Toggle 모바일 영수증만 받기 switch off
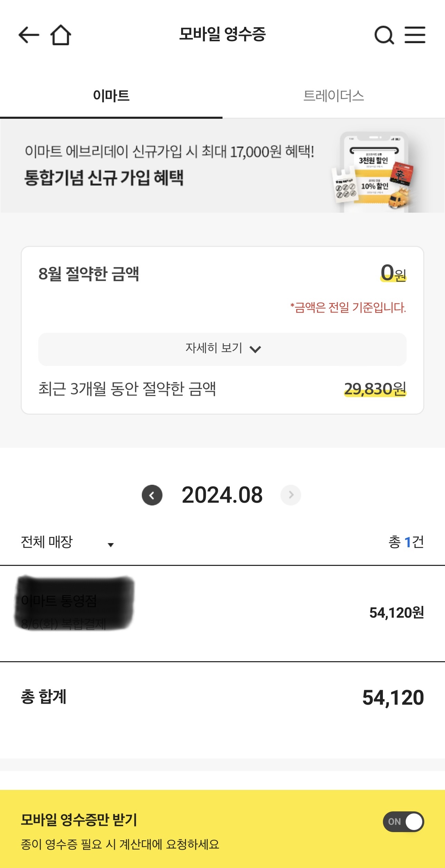The height and width of the screenshot is (868, 445). point(403,822)
